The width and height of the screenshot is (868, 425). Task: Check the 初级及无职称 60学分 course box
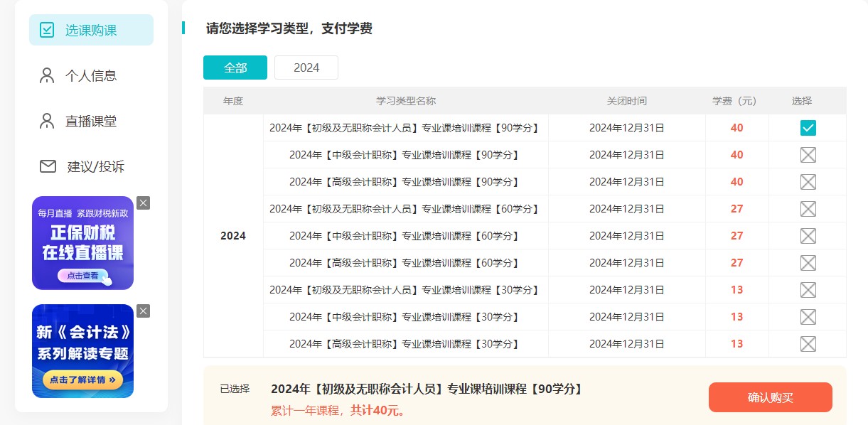(x=808, y=209)
